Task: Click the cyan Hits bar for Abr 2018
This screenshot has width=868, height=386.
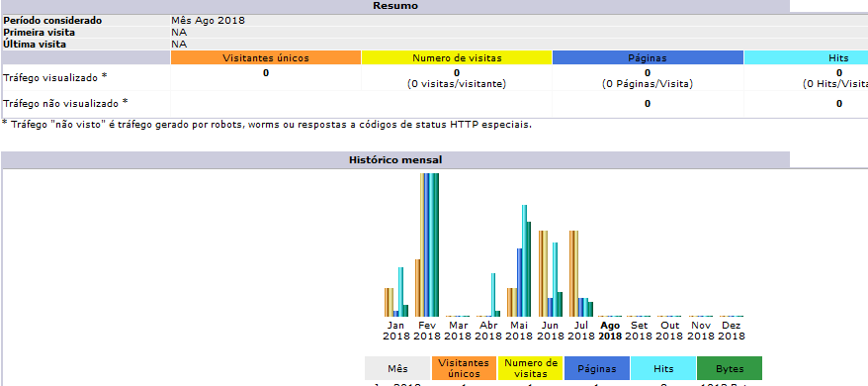Action: click(x=493, y=295)
